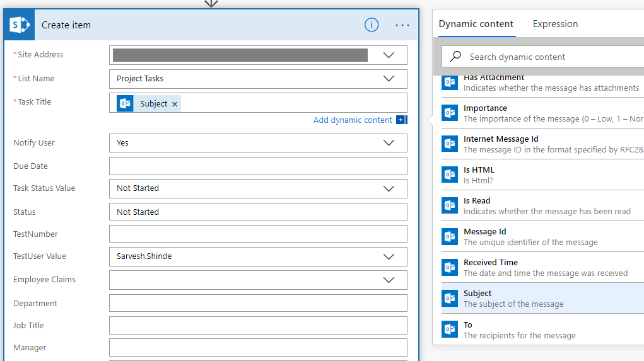Remove the Subject token from Task Title

(x=175, y=104)
